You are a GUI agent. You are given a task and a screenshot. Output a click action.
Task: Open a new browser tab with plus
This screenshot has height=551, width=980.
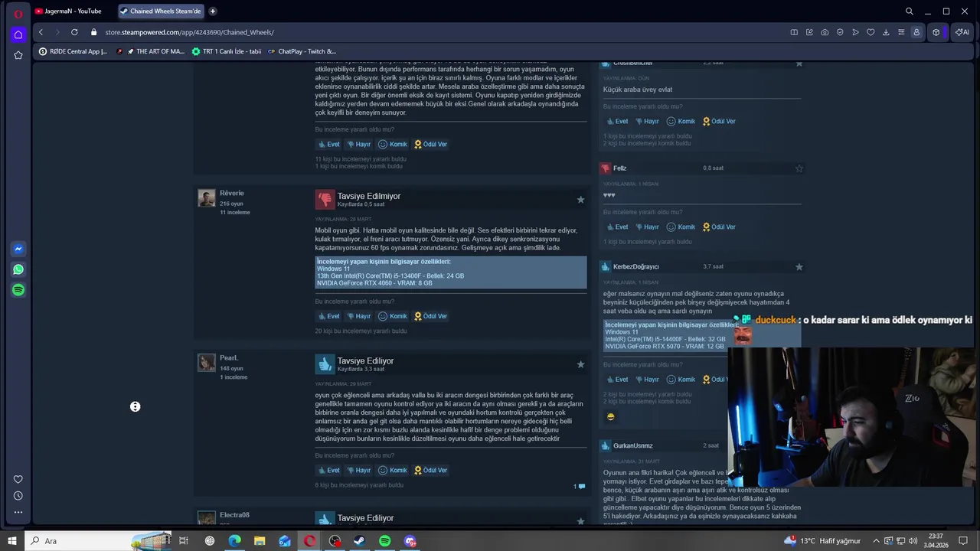click(213, 11)
